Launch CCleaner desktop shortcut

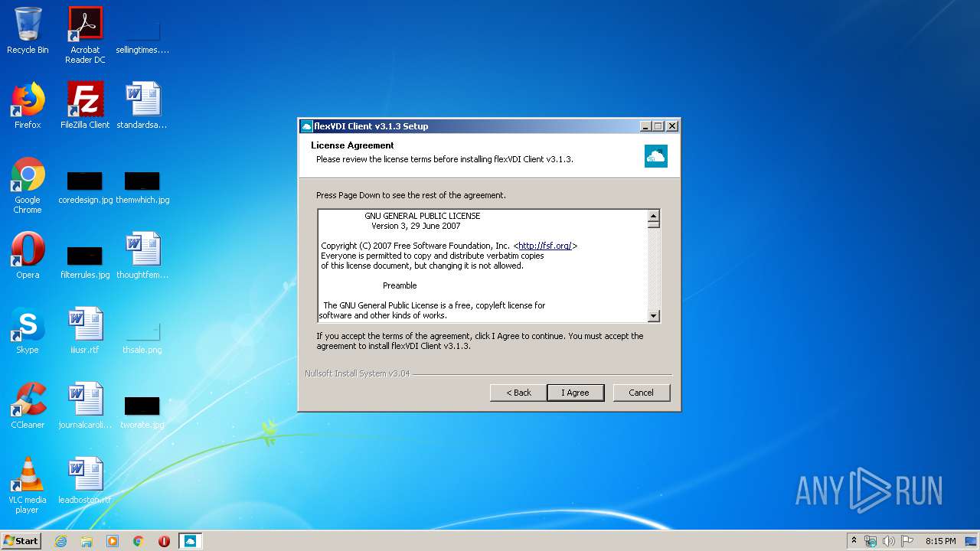(28, 406)
